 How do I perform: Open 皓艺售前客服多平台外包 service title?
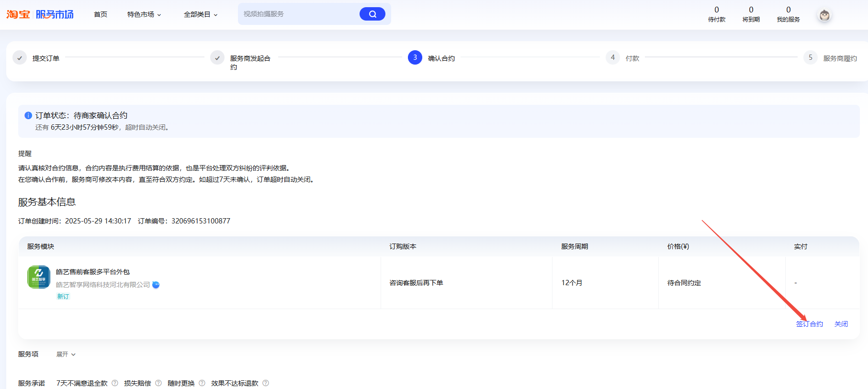pyautogui.click(x=93, y=272)
